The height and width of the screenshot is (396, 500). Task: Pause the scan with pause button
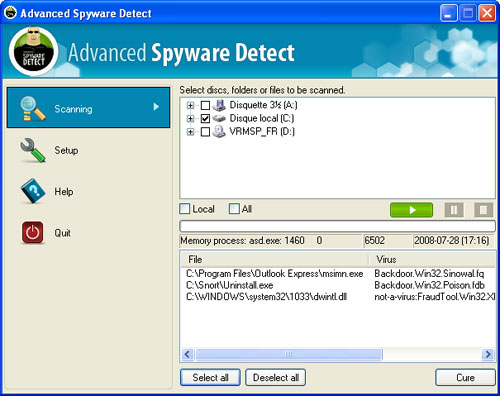[x=454, y=210]
